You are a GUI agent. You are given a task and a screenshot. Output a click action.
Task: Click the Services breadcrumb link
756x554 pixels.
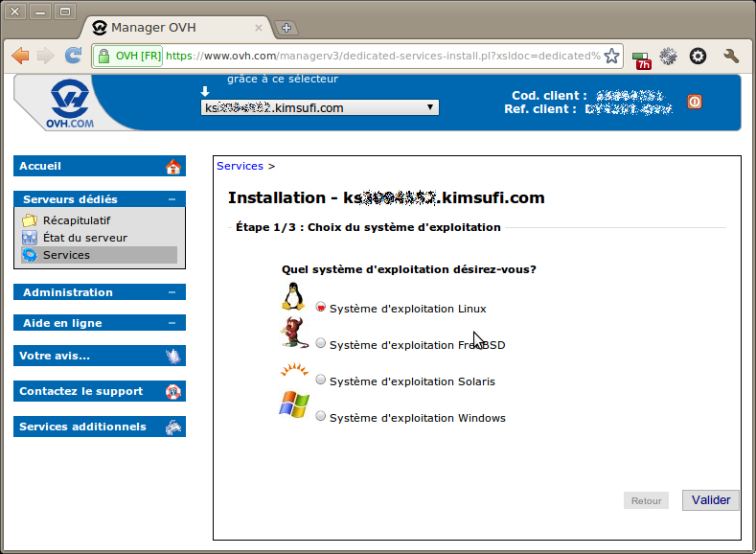click(240, 166)
